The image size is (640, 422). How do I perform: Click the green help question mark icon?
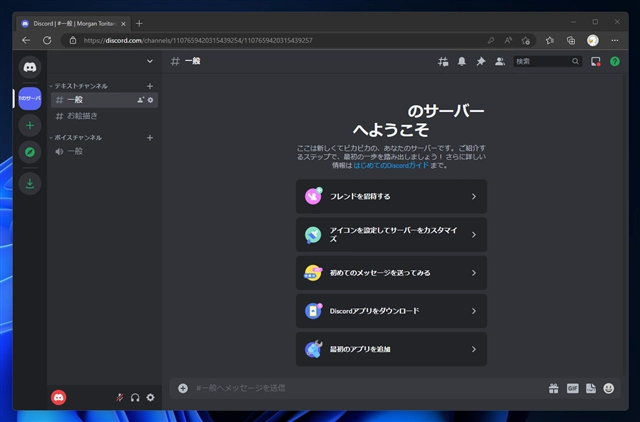click(615, 61)
